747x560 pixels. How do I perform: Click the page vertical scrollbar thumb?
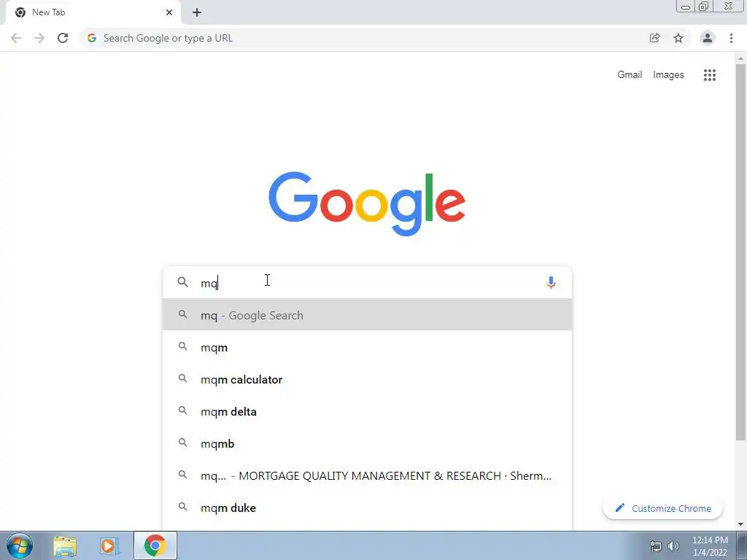click(x=740, y=252)
